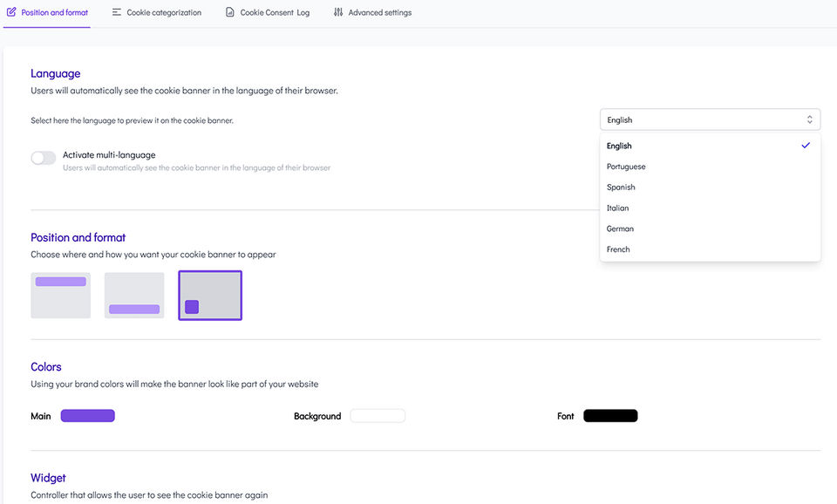Toggle the Activate multi-language switch

pyautogui.click(x=44, y=158)
